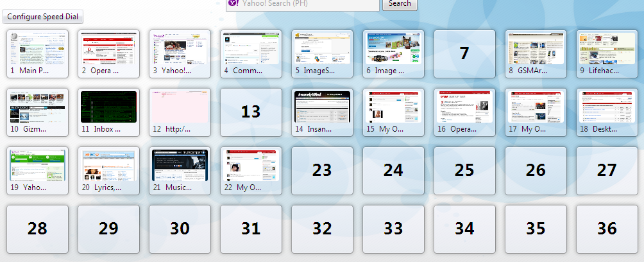Click the empty speed dial slot 36
The width and height of the screenshot is (644, 262).
click(607, 229)
